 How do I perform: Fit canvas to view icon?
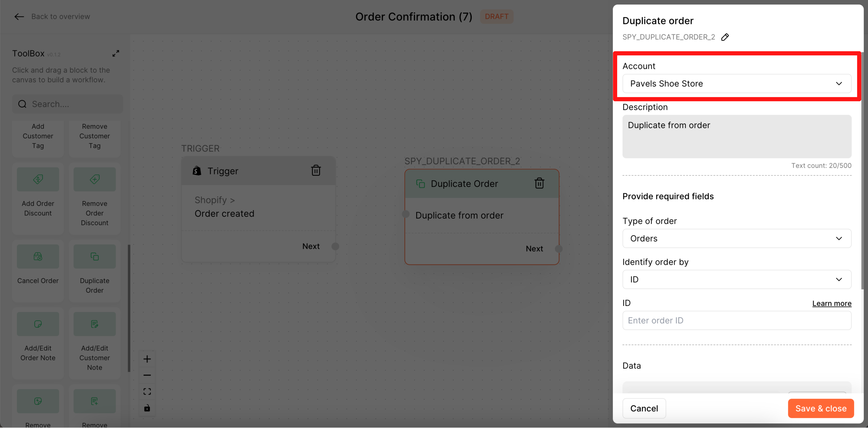[x=147, y=392]
